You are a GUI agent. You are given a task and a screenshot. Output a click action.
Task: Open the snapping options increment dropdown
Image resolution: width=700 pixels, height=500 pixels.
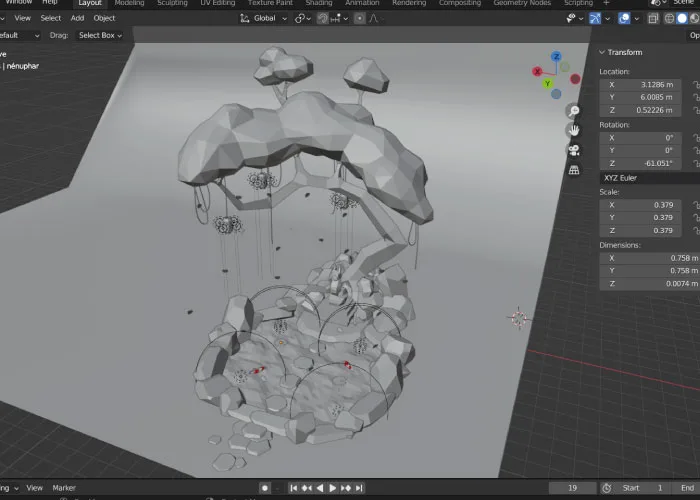(x=339, y=18)
